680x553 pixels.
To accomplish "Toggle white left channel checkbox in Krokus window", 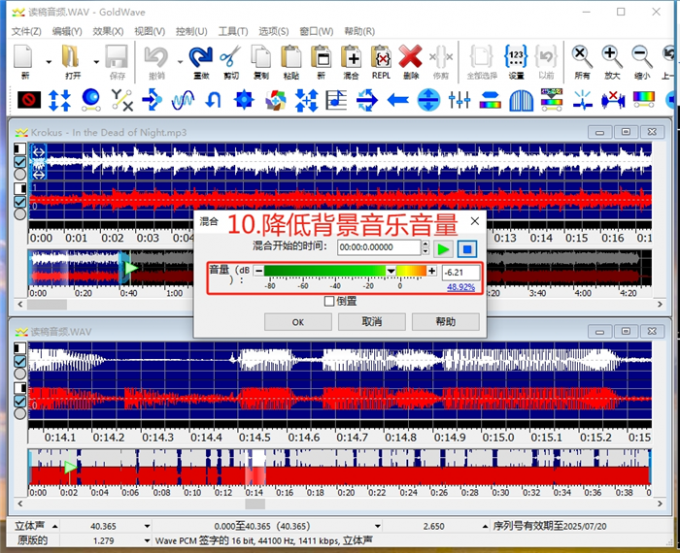I will 20,162.
